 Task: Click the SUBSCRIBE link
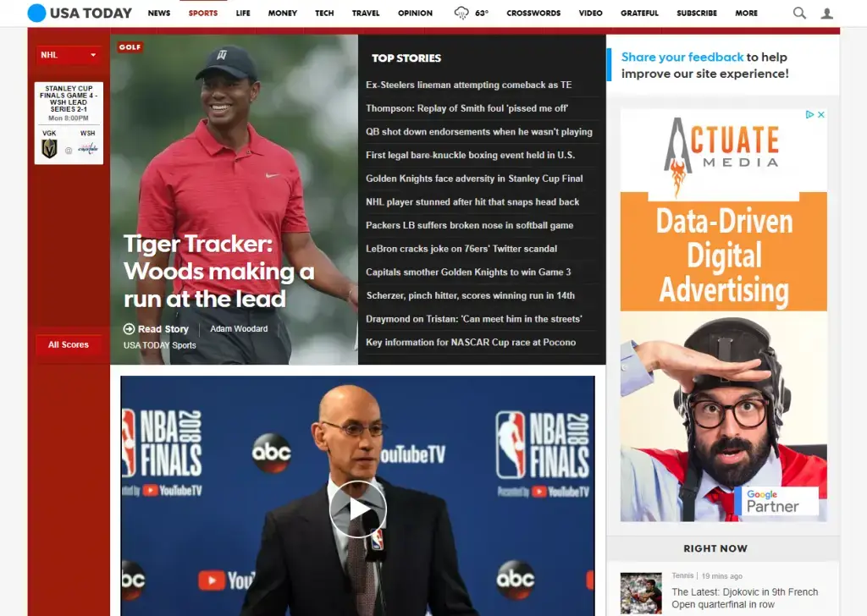697,13
